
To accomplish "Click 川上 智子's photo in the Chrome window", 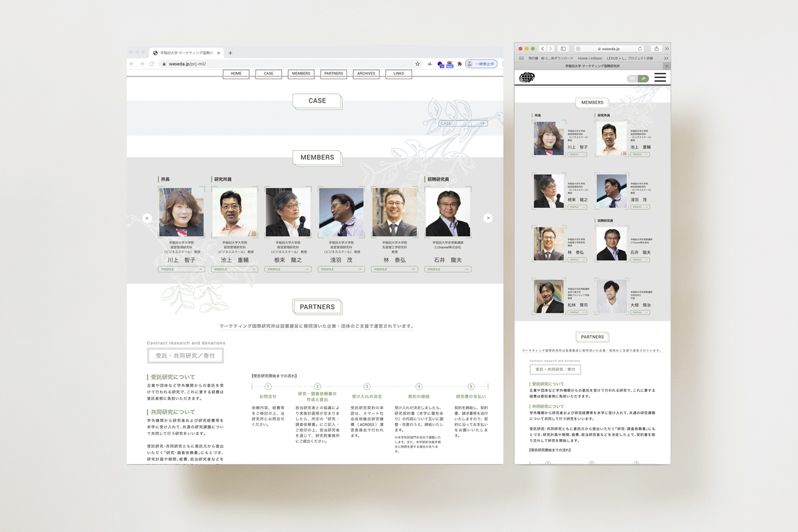I will click(181, 212).
